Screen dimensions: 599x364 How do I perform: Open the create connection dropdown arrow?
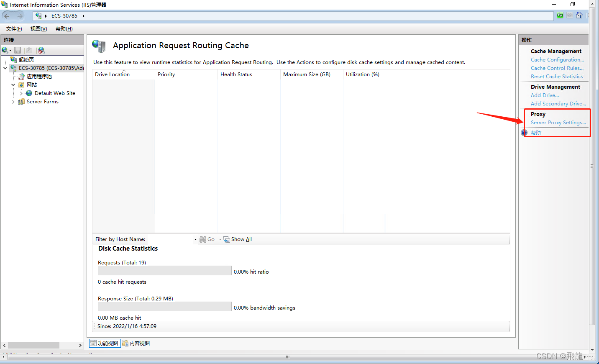[x=10, y=51]
